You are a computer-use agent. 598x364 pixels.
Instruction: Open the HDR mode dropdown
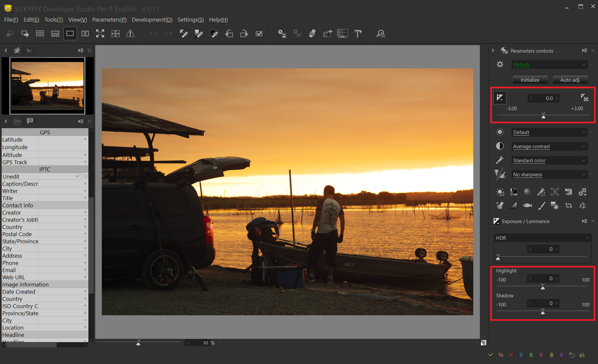(x=543, y=238)
